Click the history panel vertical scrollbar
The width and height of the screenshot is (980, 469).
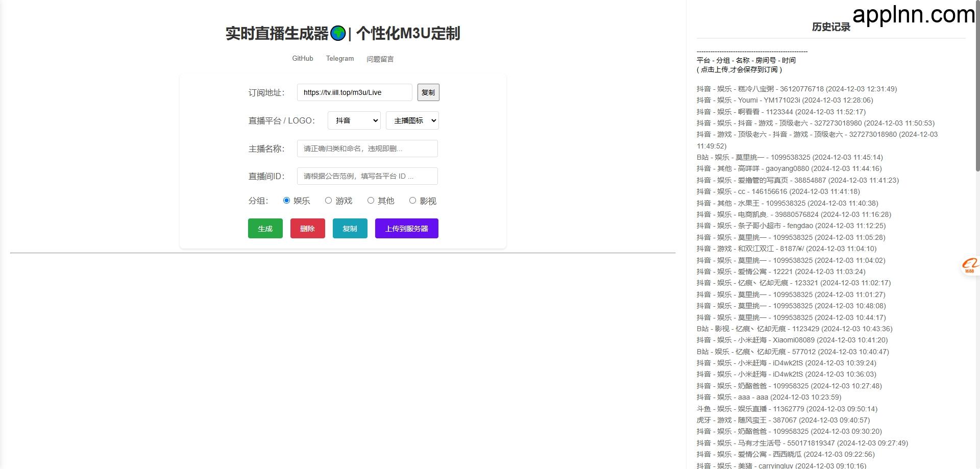coord(977,87)
